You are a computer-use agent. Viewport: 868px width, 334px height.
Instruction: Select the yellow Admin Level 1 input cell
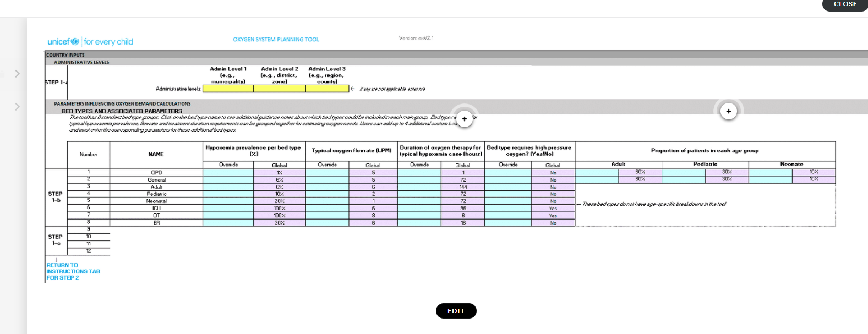(228, 89)
